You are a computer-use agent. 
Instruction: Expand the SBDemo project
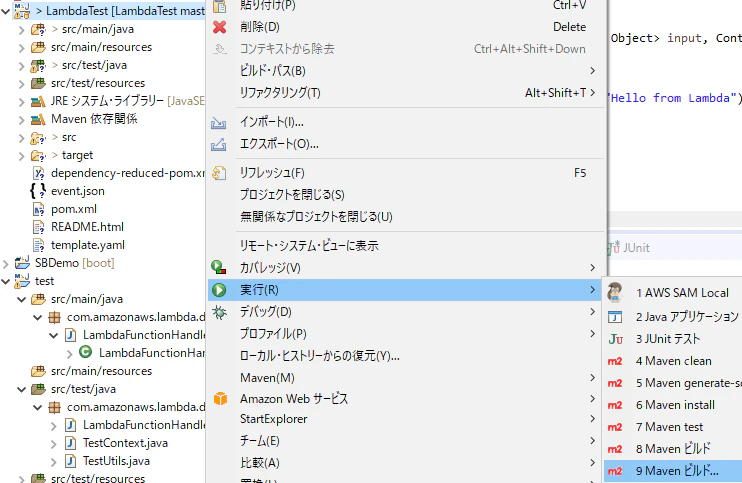click(6, 263)
